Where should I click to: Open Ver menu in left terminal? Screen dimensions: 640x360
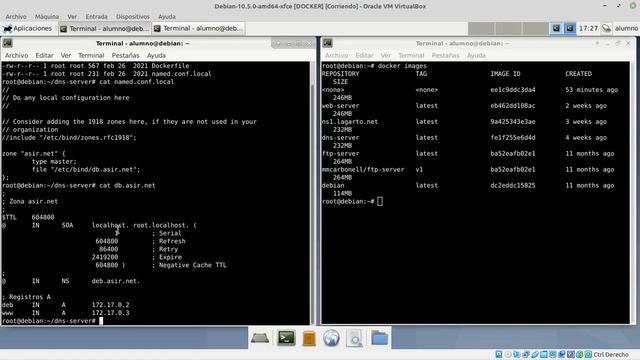tap(66, 56)
